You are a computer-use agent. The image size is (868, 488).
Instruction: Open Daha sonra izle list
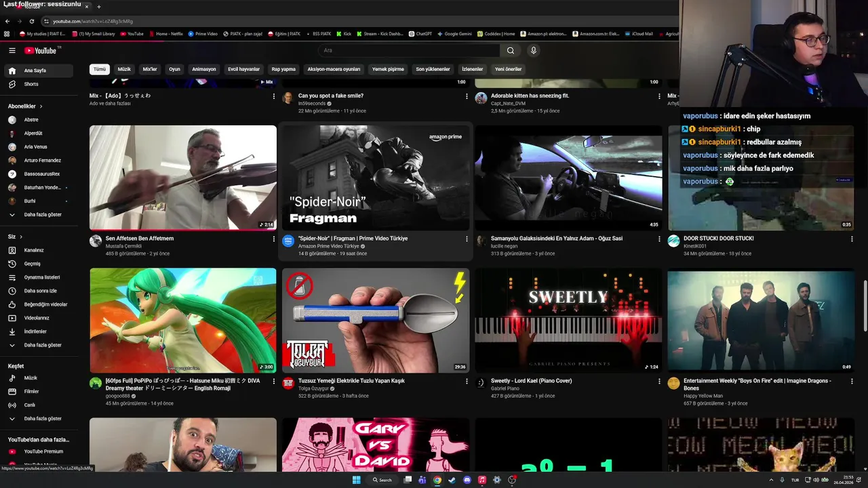click(39, 291)
